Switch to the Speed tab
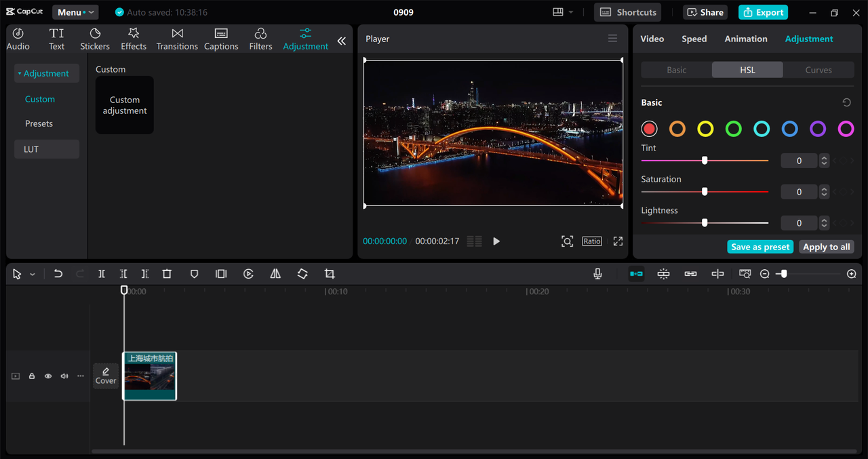 pos(694,39)
